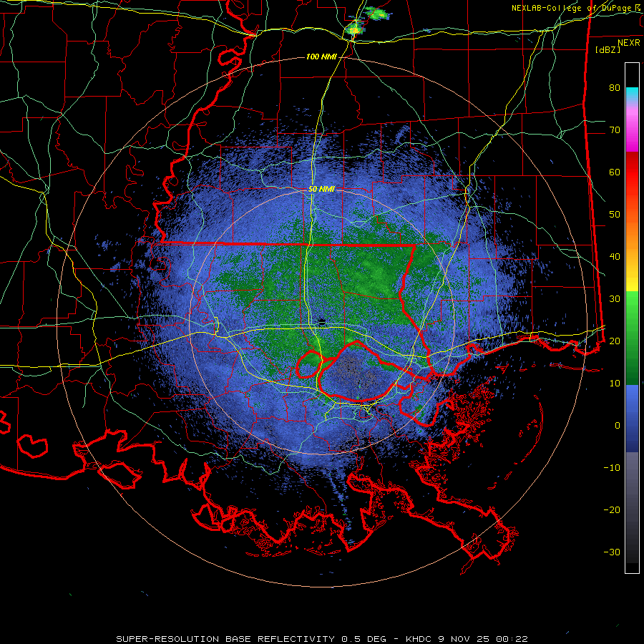This screenshot has height=644, width=644.
Task: Click the 80 value on the dBZ scale
Action: pyautogui.click(x=615, y=88)
